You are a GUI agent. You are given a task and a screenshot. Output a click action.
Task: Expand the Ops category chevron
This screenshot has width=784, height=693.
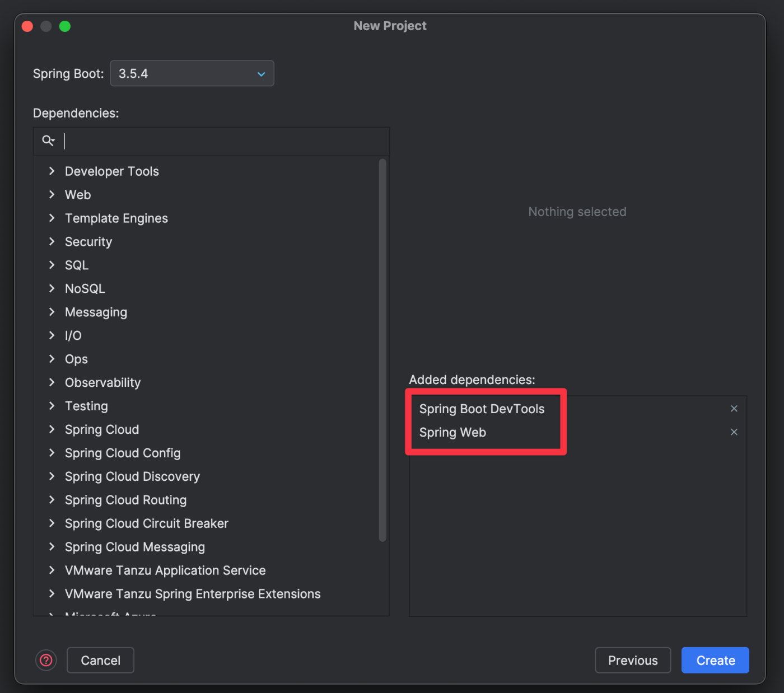(52, 359)
